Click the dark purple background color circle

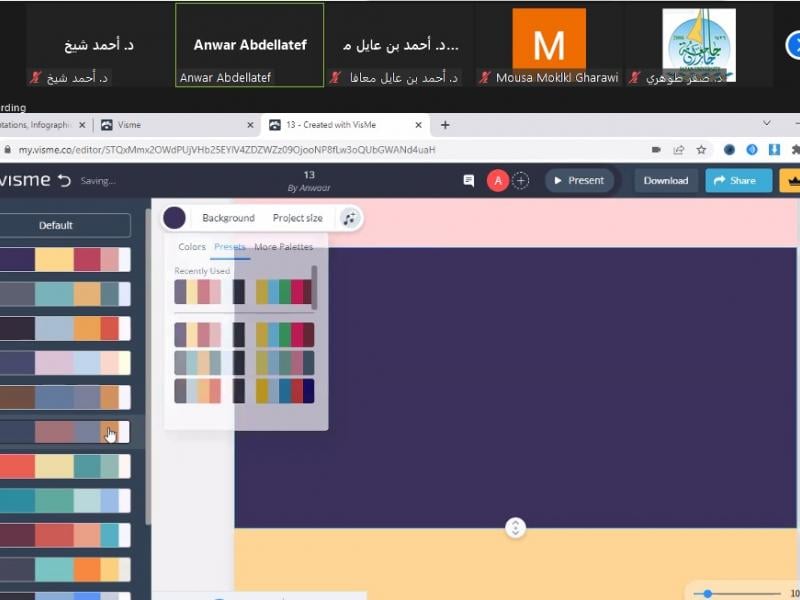pyautogui.click(x=174, y=218)
